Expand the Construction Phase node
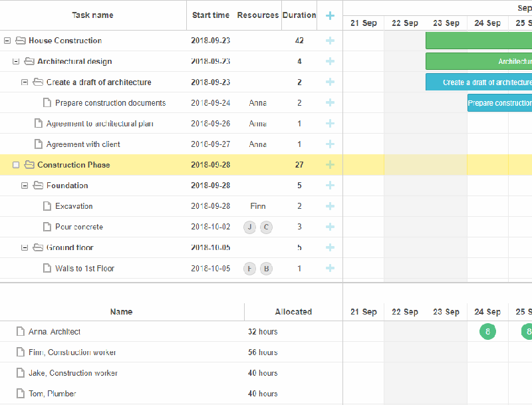Viewport: 532px width, 405px height. pyautogui.click(x=16, y=164)
